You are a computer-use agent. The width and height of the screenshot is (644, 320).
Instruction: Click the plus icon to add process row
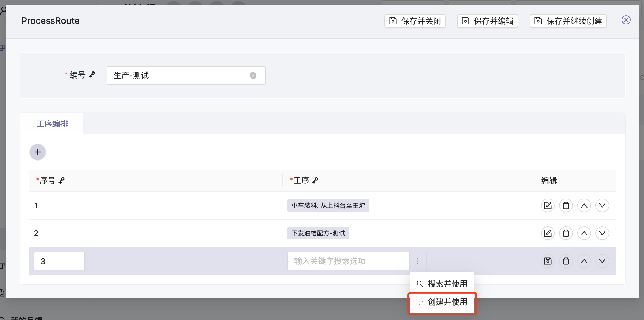click(38, 152)
